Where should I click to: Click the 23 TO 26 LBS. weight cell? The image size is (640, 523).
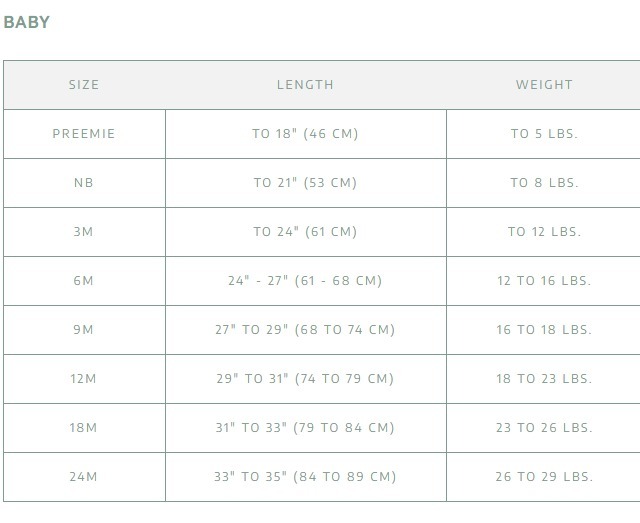[544, 428]
